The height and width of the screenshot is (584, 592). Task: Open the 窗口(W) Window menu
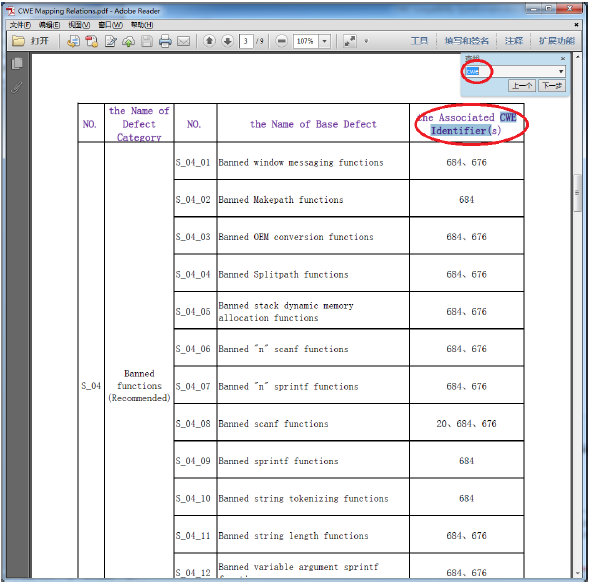110,25
